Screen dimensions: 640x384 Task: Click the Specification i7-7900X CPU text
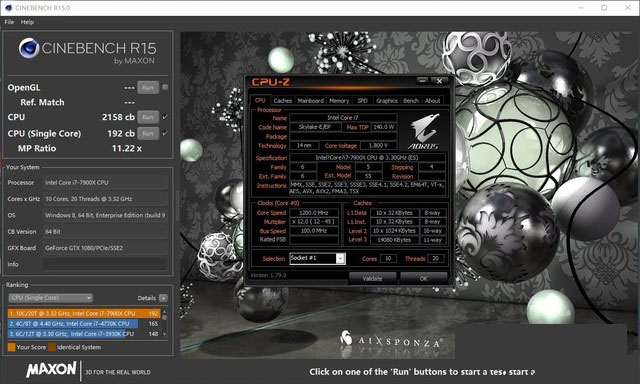(x=367, y=158)
